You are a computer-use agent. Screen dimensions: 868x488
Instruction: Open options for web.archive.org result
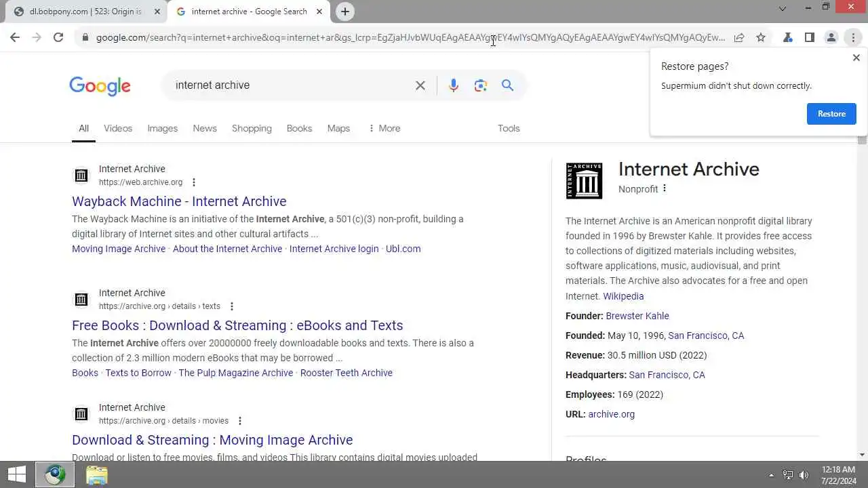point(194,182)
